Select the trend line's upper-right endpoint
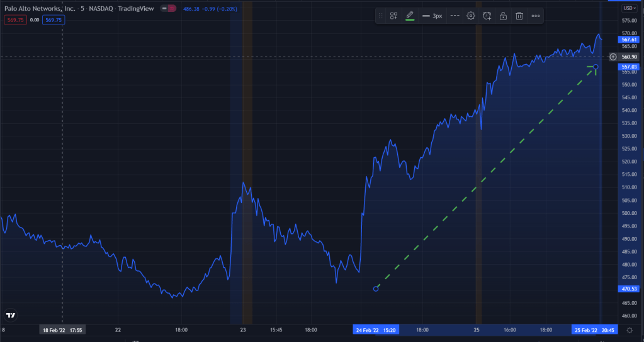The image size is (644, 342). 596,67
